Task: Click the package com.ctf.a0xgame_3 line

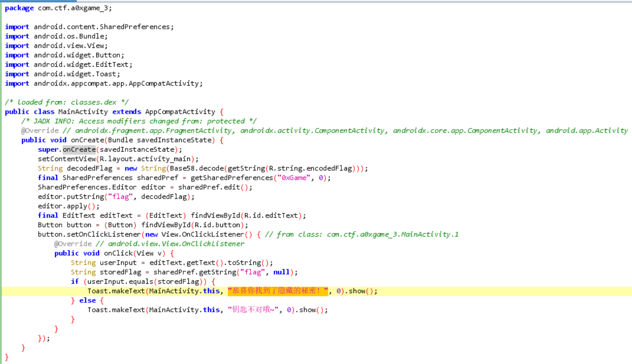Action: pyautogui.click(x=58, y=8)
